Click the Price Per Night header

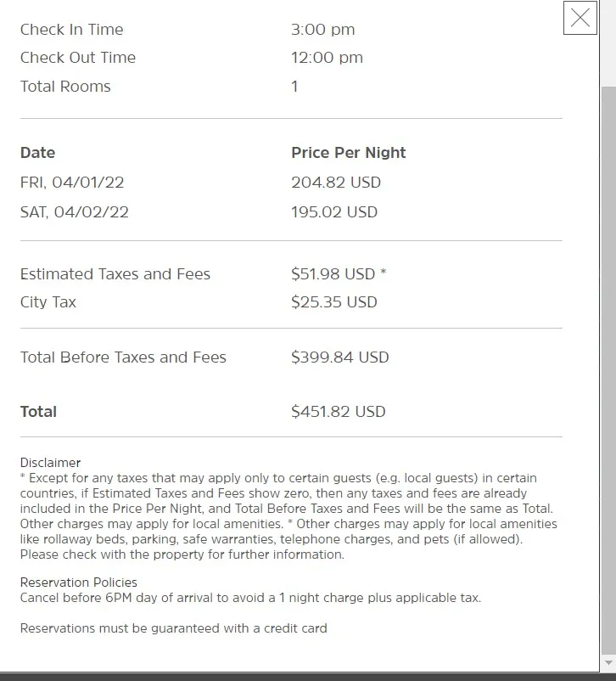(348, 153)
